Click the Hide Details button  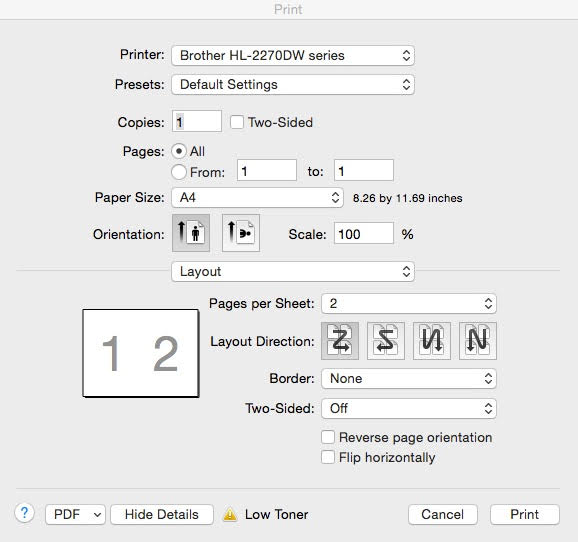click(x=162, y=514)
